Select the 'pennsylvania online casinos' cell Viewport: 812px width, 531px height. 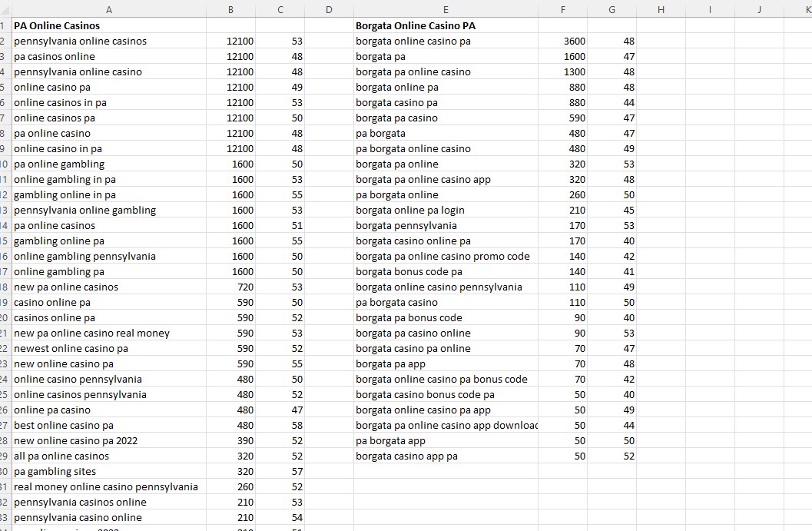(109, 41)
